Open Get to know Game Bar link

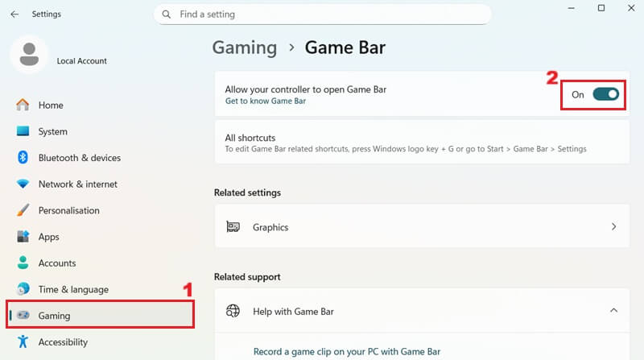coord(266,101)
